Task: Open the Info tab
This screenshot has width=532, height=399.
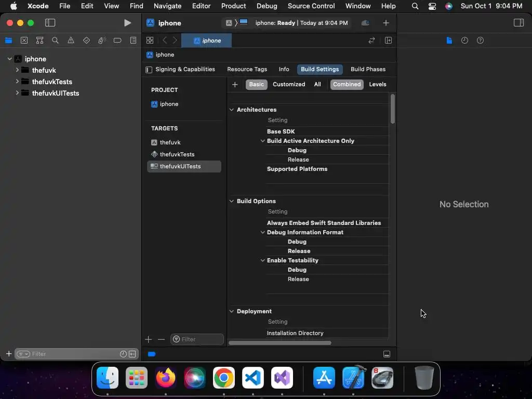Action: (x=284, y=69)
